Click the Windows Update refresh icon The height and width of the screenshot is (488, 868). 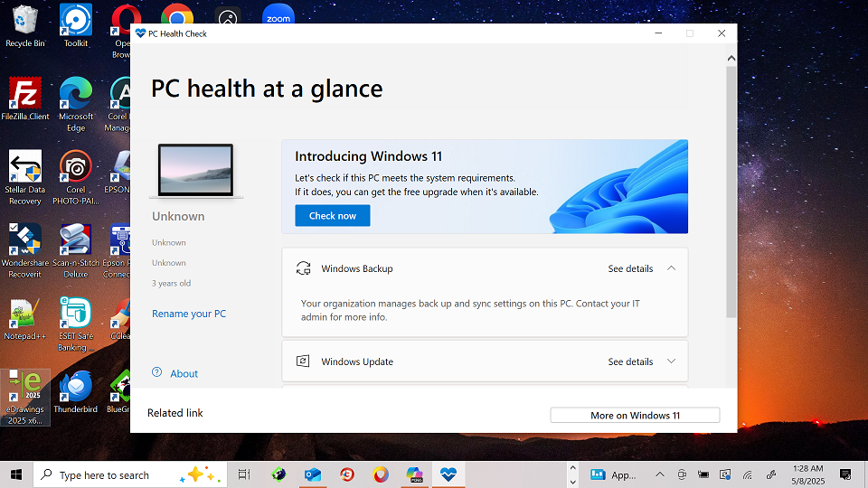pos(304,361)
